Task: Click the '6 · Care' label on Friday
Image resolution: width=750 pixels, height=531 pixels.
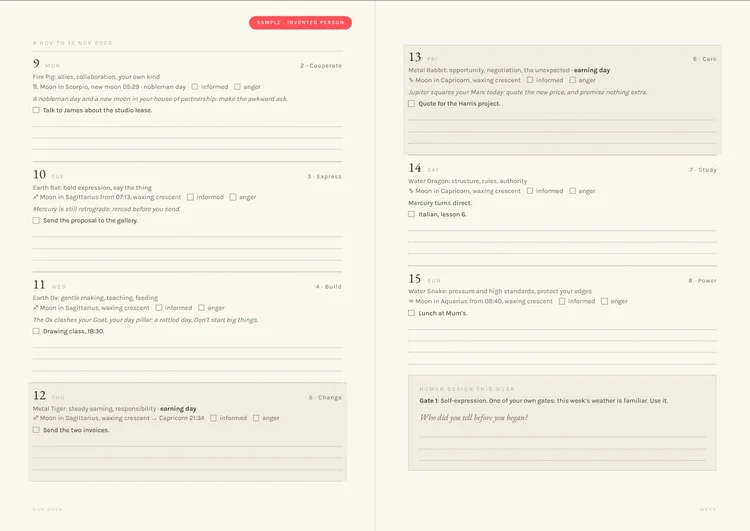Action: pyautogui.click(x=705, y=59)
